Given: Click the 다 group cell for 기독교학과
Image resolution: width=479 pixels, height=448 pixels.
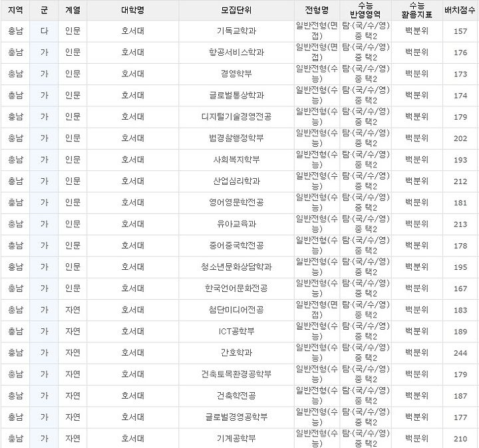Looking at the screenshot, I should tap(44, 31).
